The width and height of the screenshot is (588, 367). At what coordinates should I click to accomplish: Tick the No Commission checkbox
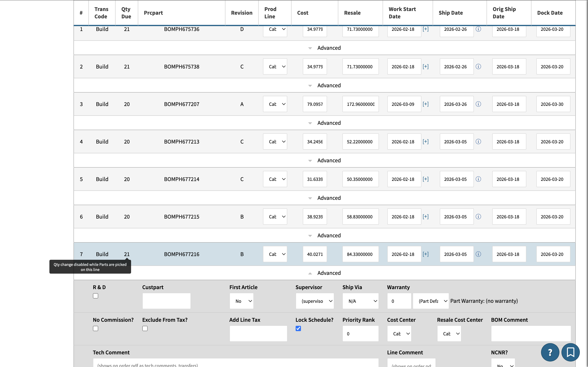(x=96, y=328)
